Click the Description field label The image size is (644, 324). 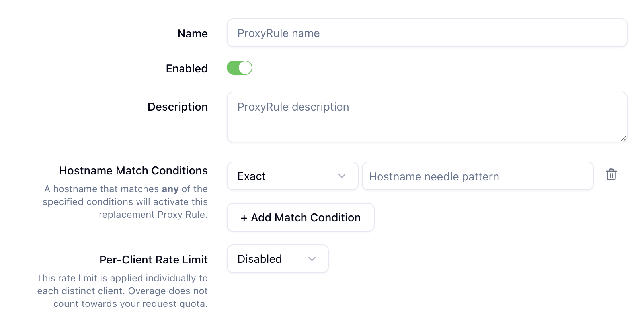click(178, 107)
